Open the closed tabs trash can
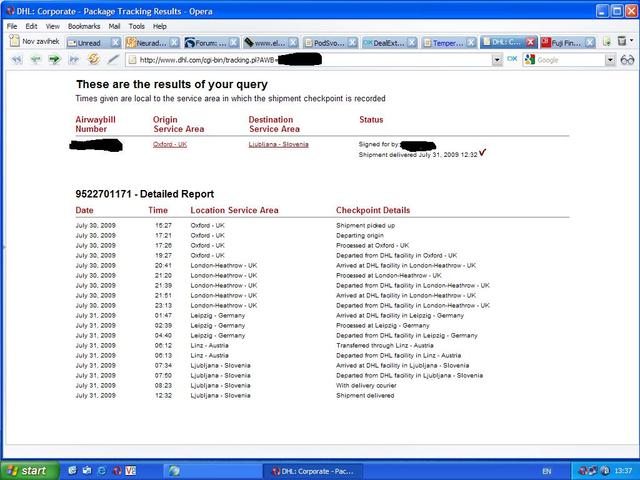The width and height of the screenshot is (640, 480). coord(622,41)
